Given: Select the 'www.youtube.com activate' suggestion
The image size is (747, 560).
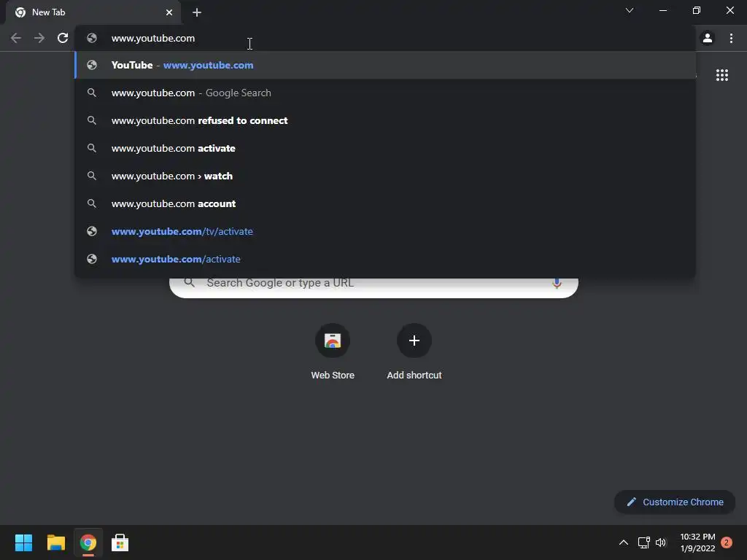Looking at the screenshot, I should 385,148.
